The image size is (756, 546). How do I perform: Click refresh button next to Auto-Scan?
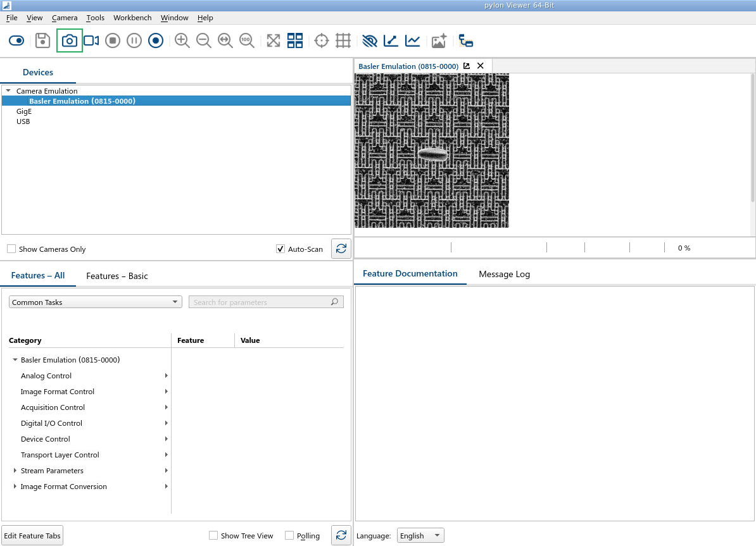(x=341, y=249)
